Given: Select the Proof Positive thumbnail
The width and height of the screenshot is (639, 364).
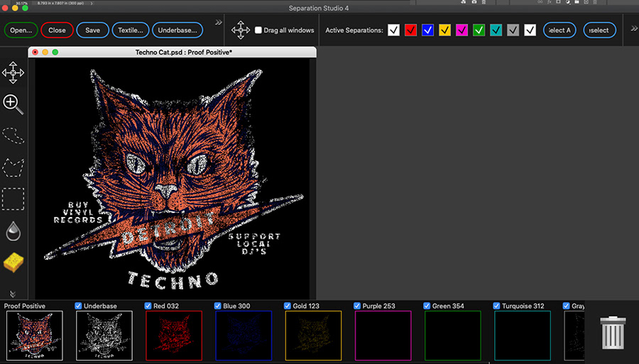Looking at the screenshot, I should point(35,336).
